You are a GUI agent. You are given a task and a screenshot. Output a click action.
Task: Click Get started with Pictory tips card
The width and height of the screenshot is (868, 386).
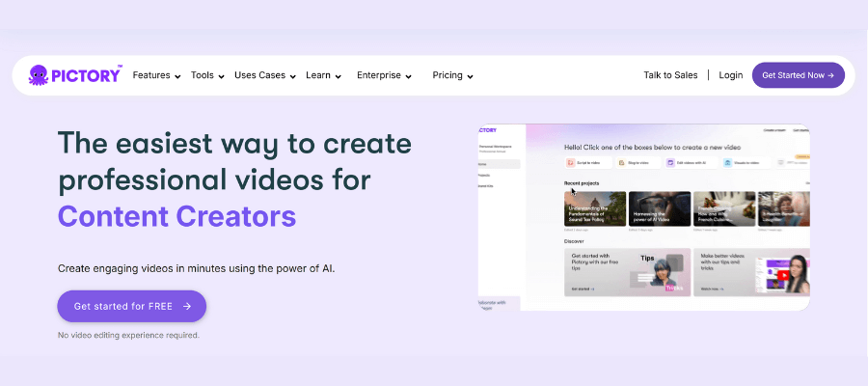tap(627, 272)
